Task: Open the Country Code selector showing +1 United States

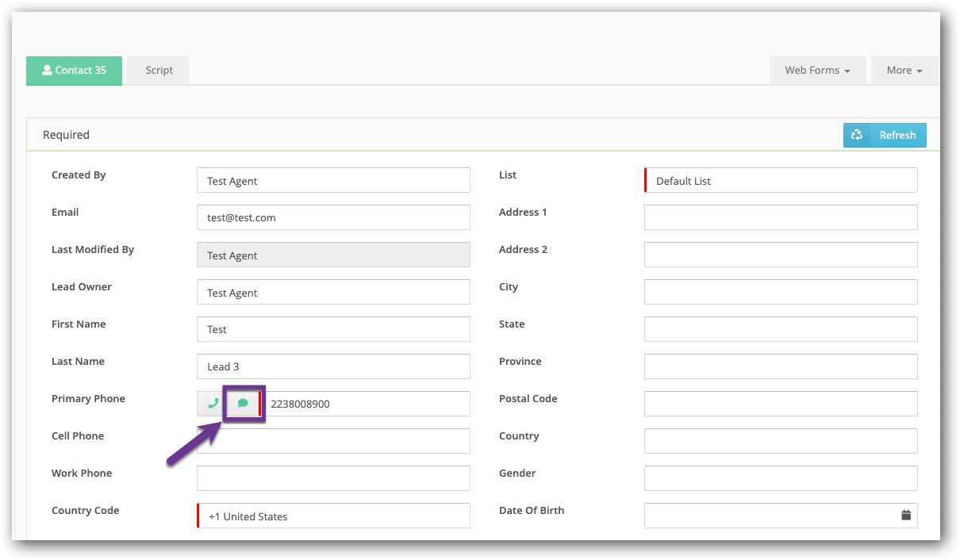Action: [x=333, y=516]
